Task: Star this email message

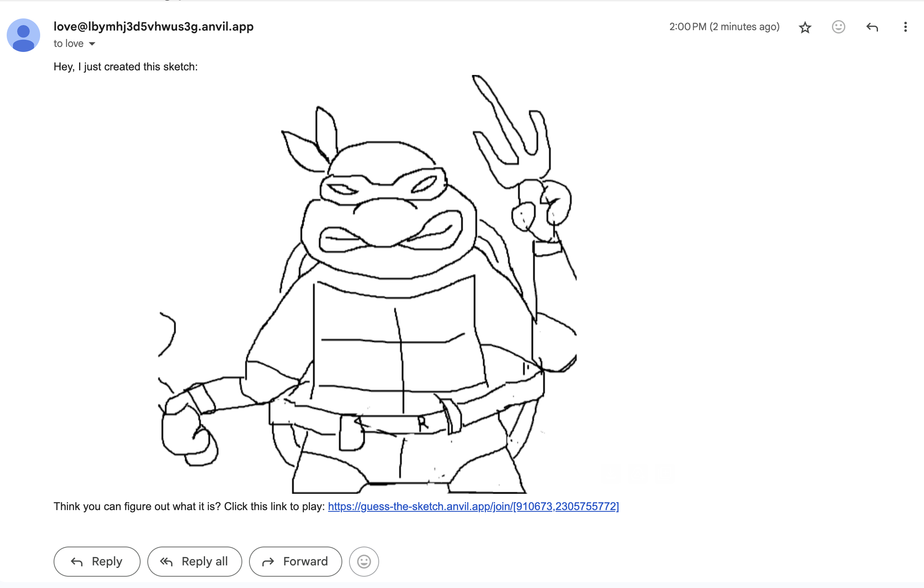Action: tap(805, 28)
